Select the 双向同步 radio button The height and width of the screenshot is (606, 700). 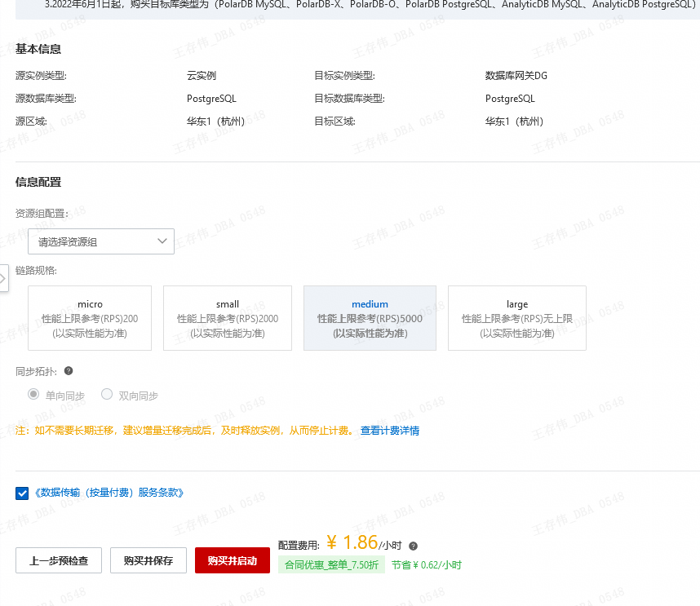click(107, 395)
